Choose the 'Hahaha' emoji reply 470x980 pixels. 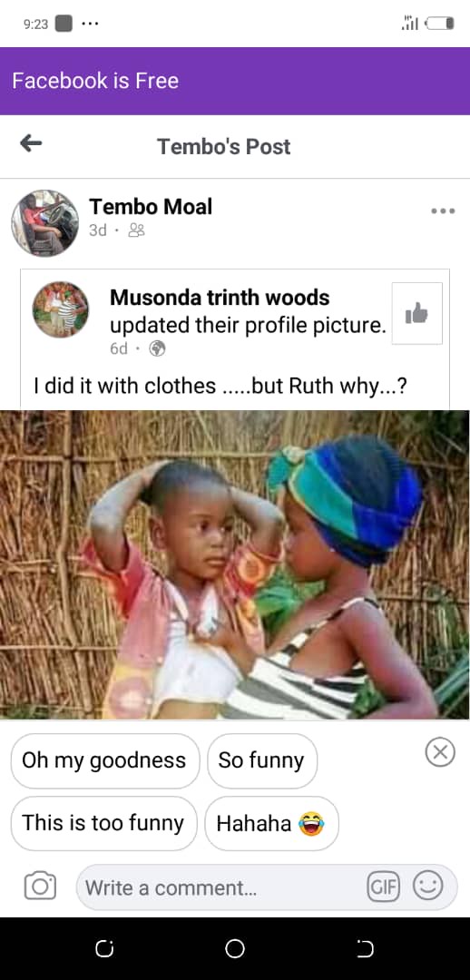[x=272, y=823]
